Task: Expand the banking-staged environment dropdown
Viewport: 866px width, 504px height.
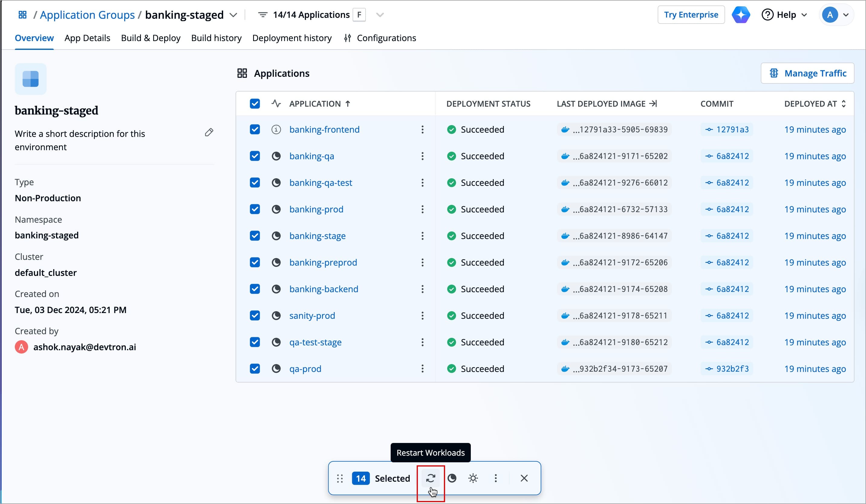Action: click(x=234, y=15)
